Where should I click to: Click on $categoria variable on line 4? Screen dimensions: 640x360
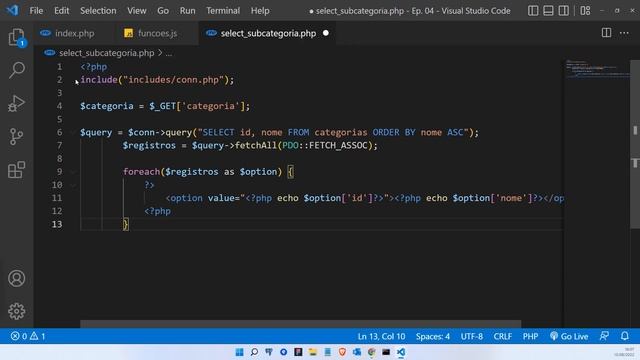(107, 106)
